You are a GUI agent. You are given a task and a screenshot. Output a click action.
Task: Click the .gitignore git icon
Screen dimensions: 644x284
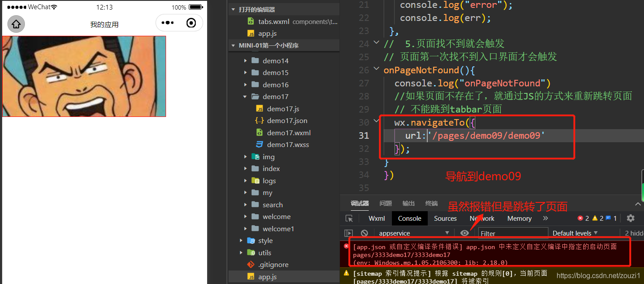click(x=251, y=264)
